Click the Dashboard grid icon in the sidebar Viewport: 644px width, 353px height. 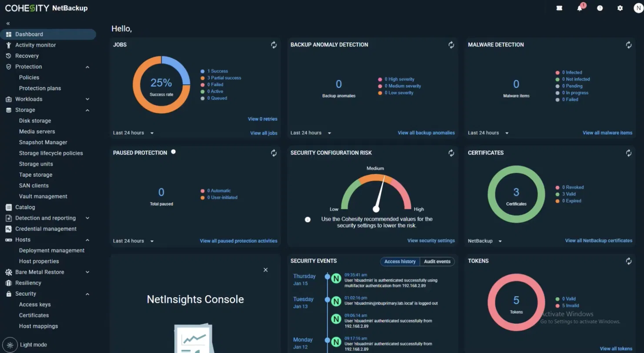coord(9,34)
